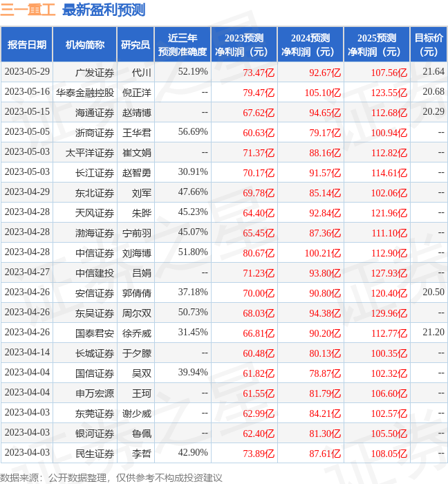Click accuracy value 56.69%
The image size is (448, 484).
tap(193, 132)
